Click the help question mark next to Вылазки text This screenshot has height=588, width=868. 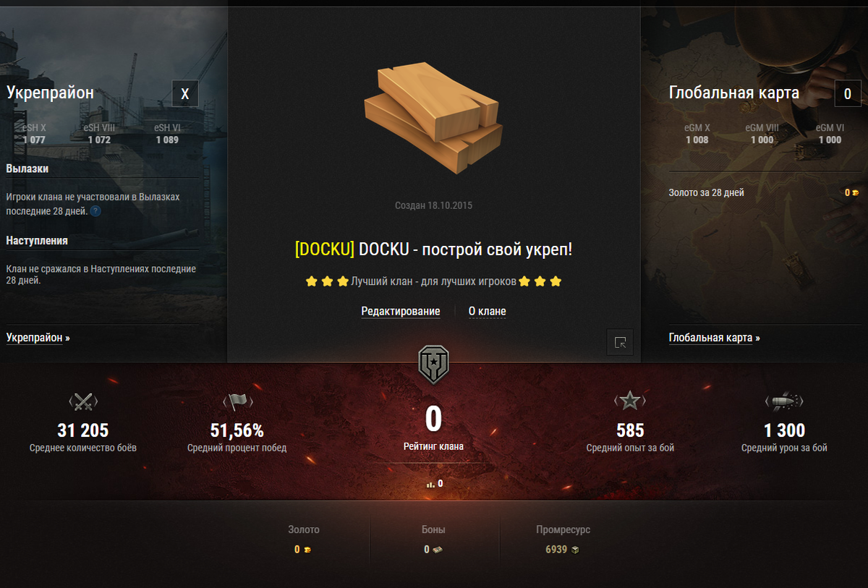(x=95, y=211)
